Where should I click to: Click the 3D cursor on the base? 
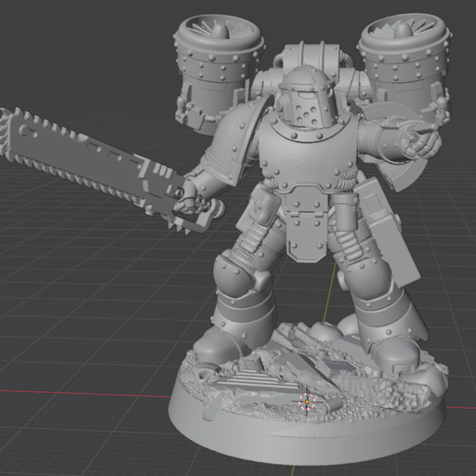pos(307,401)
